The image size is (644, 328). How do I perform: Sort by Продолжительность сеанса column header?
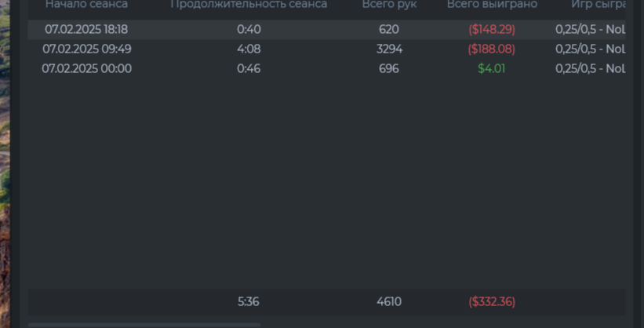(249, 5)
